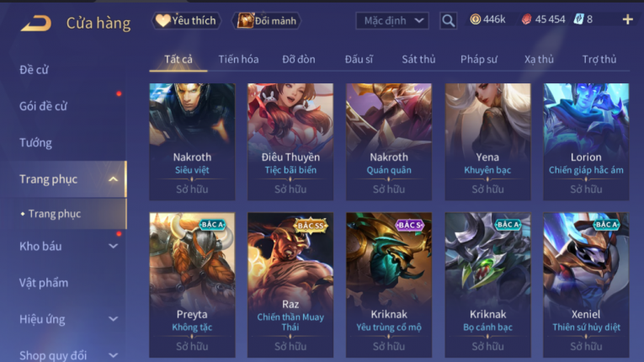
Task: Select Xeniel Thiên sứ hủy diệt skin
Action: (x=586, y=285)
